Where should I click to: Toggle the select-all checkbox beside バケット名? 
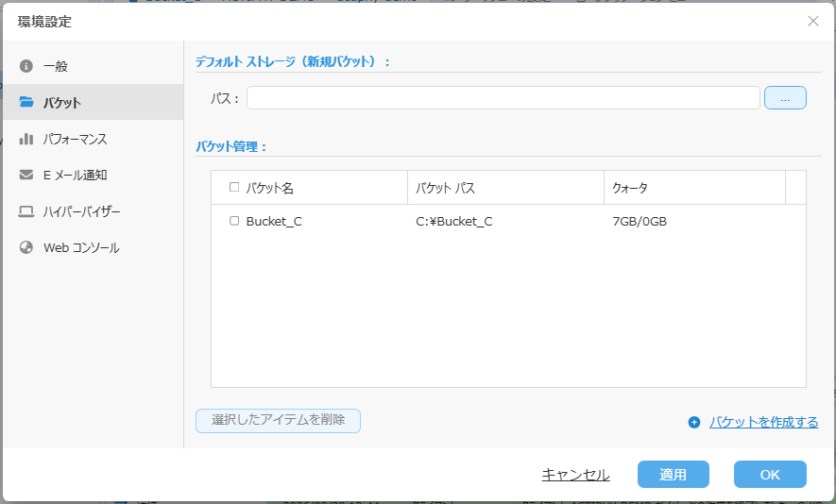(x=234, y=187)
